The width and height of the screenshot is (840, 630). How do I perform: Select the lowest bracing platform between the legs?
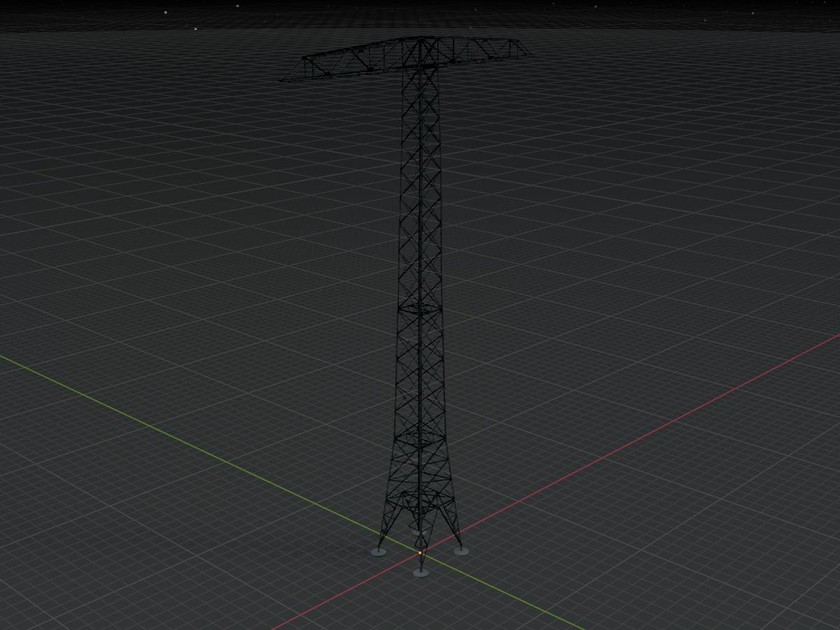pyautogui.click(x=420, y=498)
